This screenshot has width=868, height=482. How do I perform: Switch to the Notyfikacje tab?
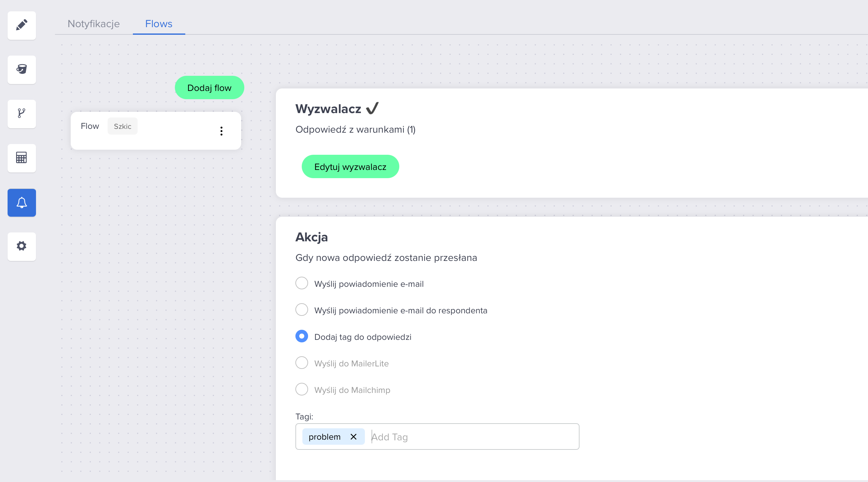pyautogui.click(x=93, y=24)
